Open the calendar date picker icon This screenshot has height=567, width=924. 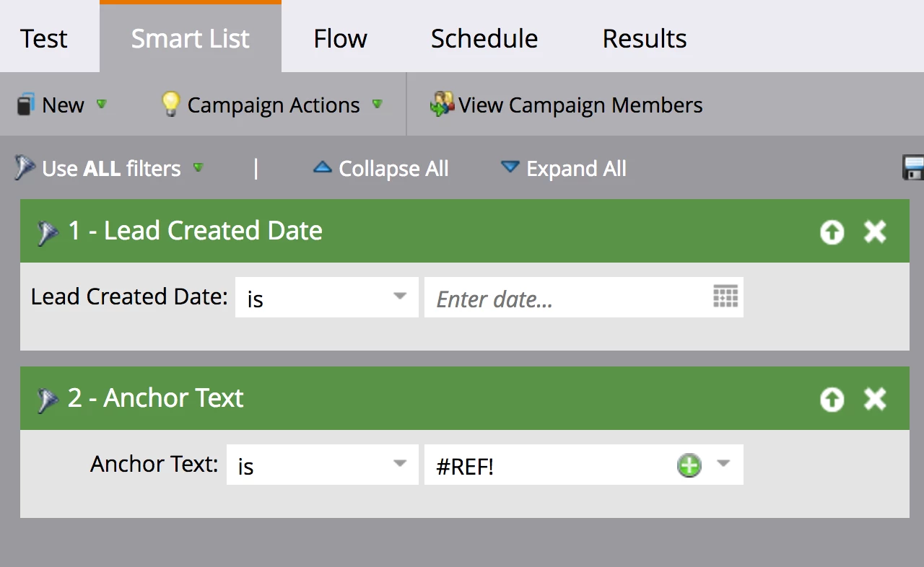pos(725,296)
